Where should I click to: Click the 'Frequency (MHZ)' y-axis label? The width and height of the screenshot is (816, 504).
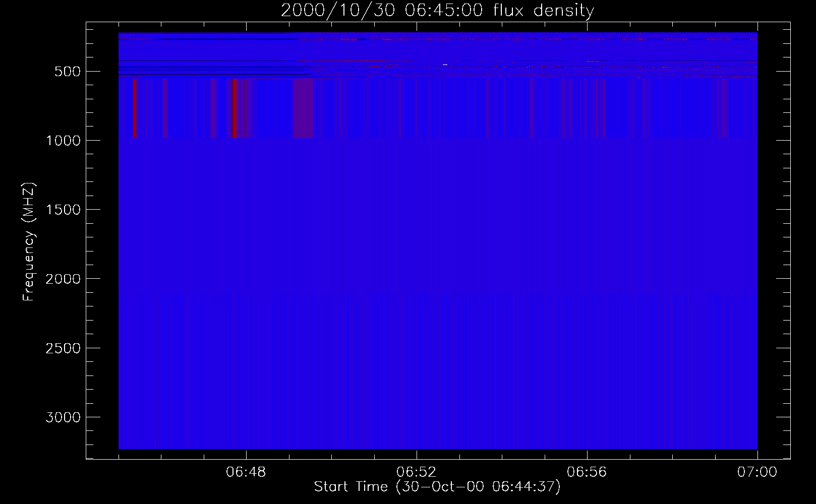point(29,242)
